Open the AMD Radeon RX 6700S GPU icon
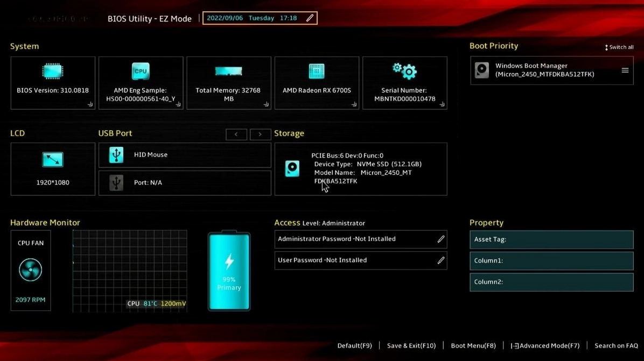 [x=317, y=70]
